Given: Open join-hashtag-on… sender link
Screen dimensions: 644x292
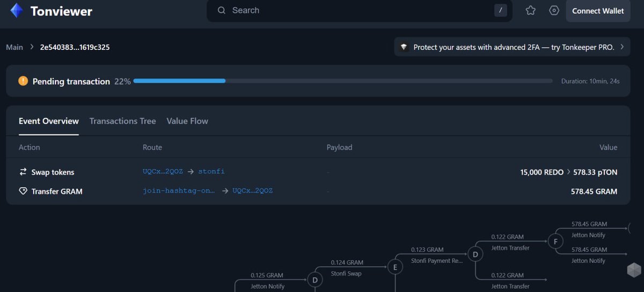Looking at the screenshot, I should click(179, 191).
